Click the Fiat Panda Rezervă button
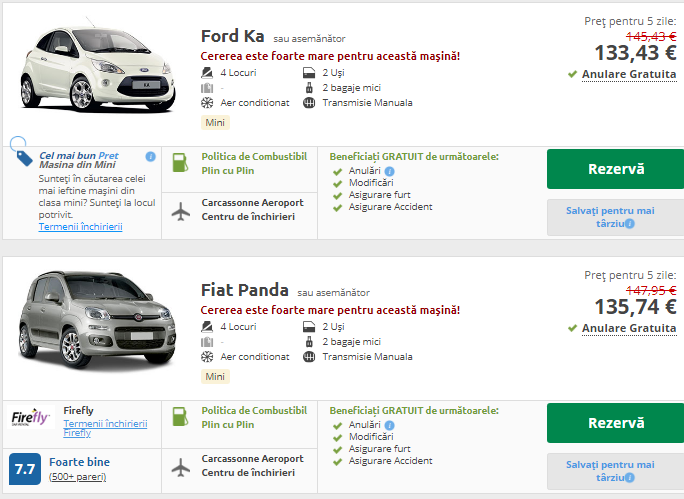Screen dimensions: 684x499 pos(615,423)
